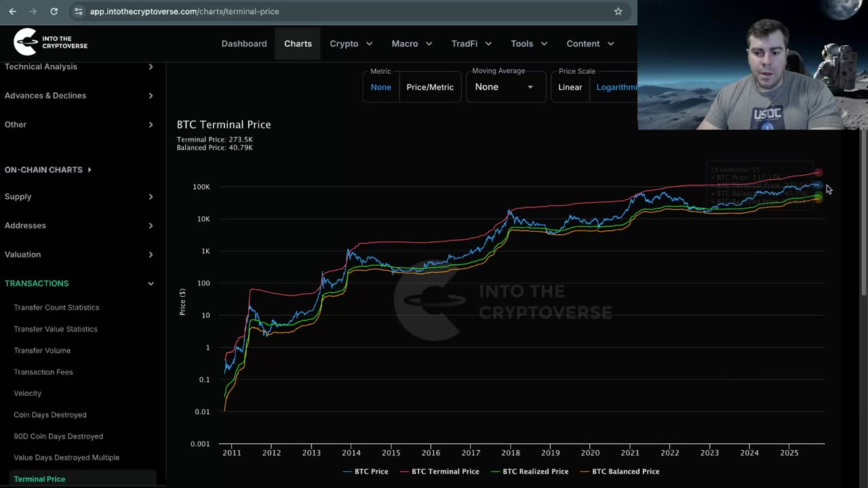The width and height of the screenshot is (868, 488).
Task: Open the Transfer Volume chart
Action: tap(42, 350)
